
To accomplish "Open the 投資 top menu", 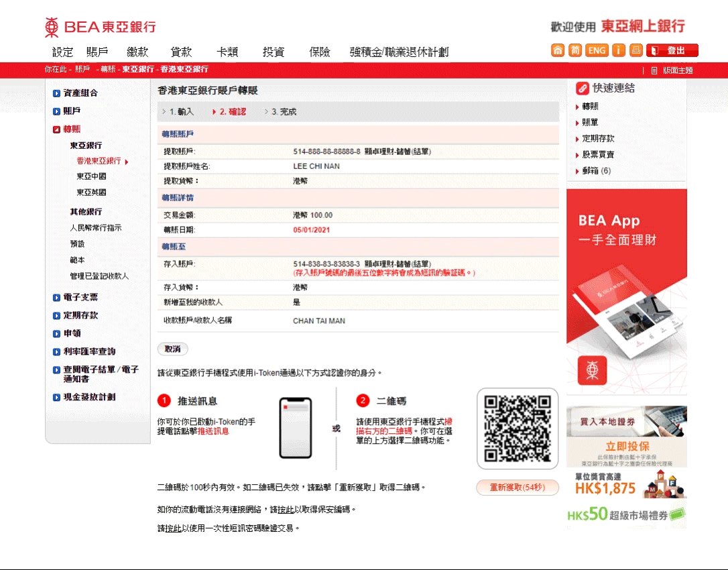I will (x=274, y=52).
